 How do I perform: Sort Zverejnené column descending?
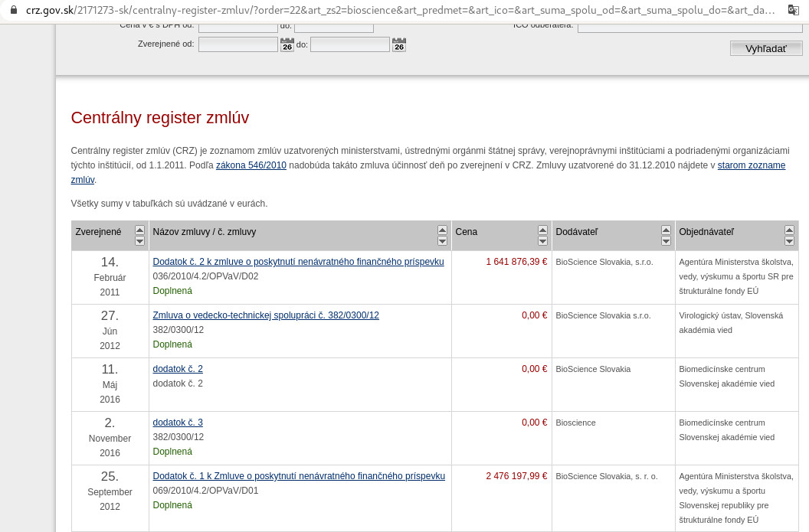139,241
